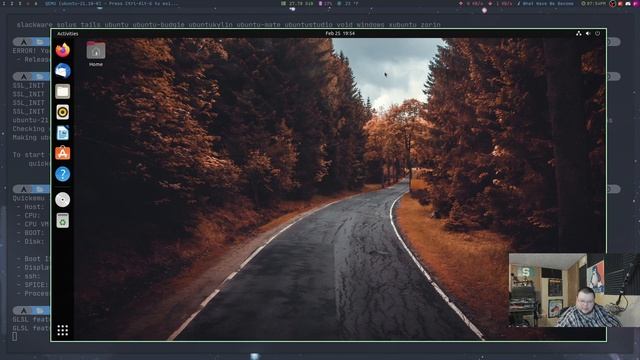Open the Feb 25 19:54 clock menu

pos(340,33)
